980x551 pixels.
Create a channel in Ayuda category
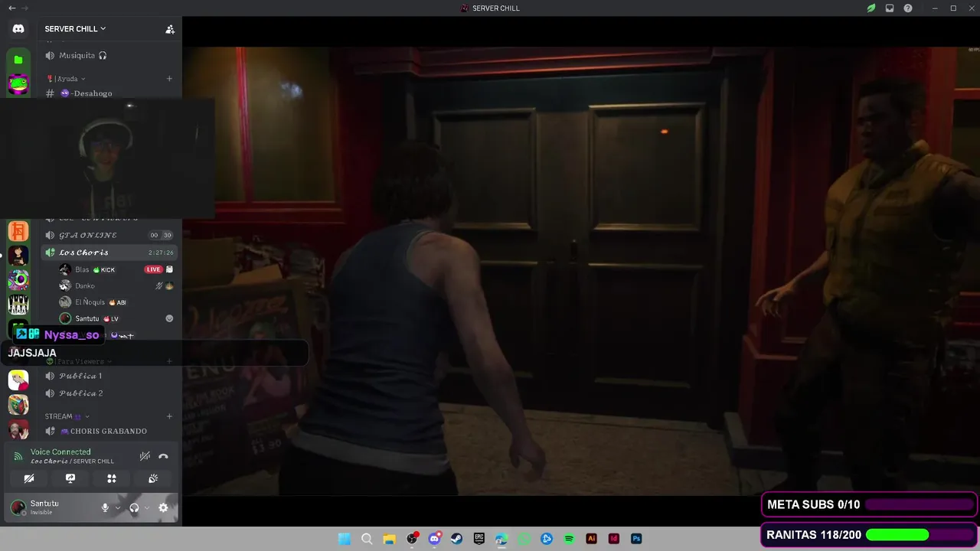[x=169, y=79]
